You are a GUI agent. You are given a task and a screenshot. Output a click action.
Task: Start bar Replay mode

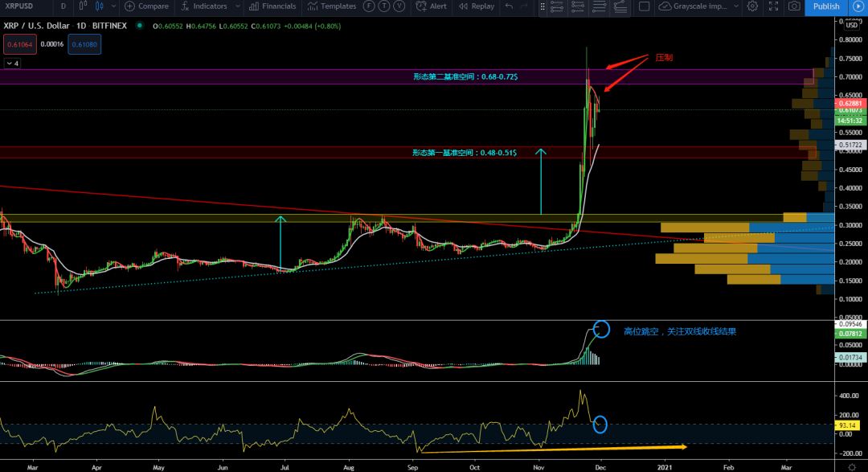[x=476, y=6]
